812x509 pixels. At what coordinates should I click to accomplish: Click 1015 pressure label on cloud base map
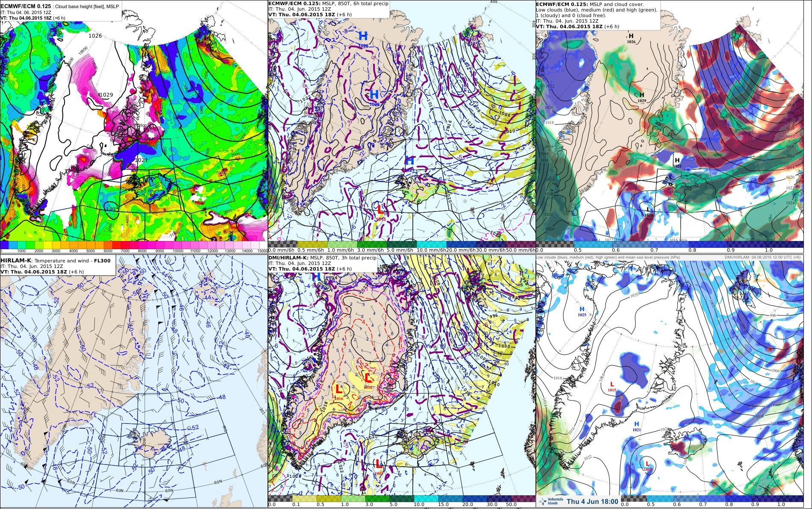tap(112, 209)
